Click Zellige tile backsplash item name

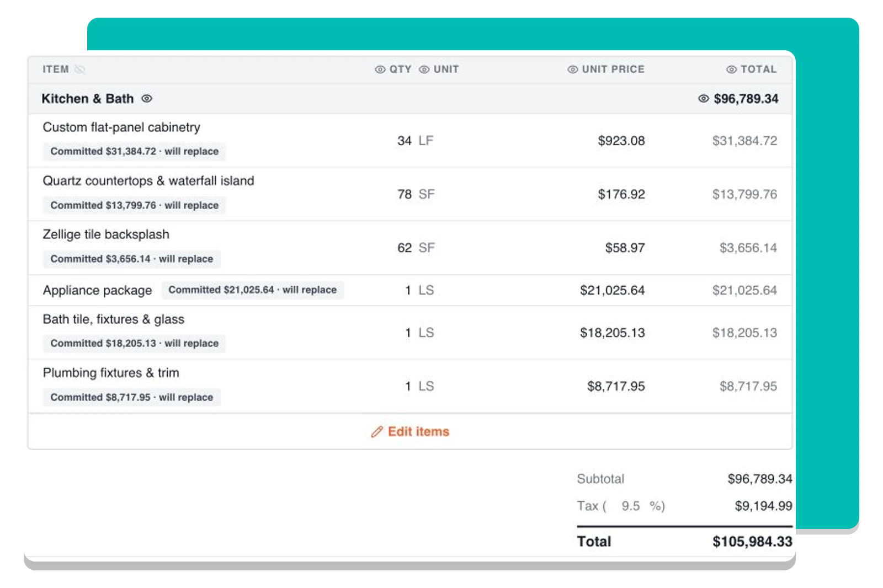point(106,234)
